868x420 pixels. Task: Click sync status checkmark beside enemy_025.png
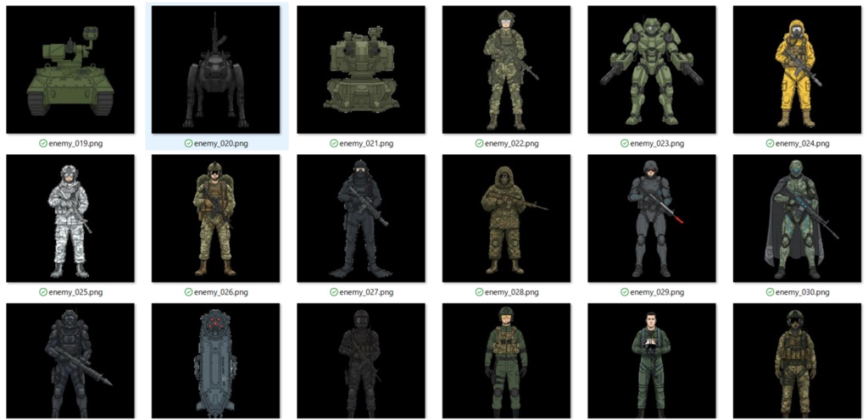click(43, 292)
